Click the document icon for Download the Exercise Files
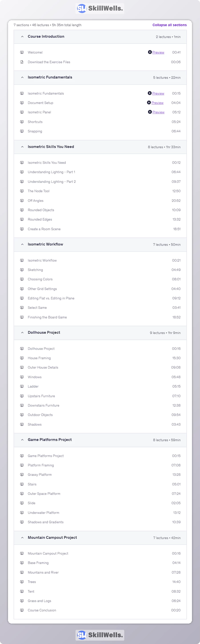The width and height of the screenshot is (200, 644). [22, 62]
